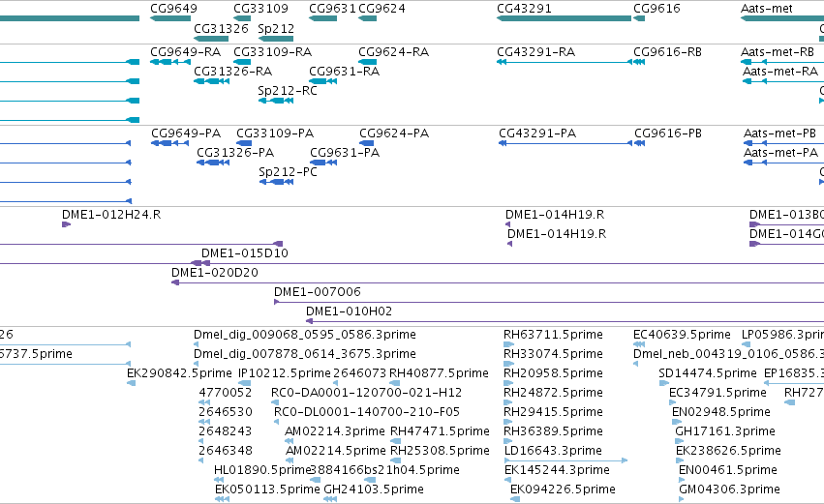Click the 2646530 EST label
The image size is (824, 504).
226,412
